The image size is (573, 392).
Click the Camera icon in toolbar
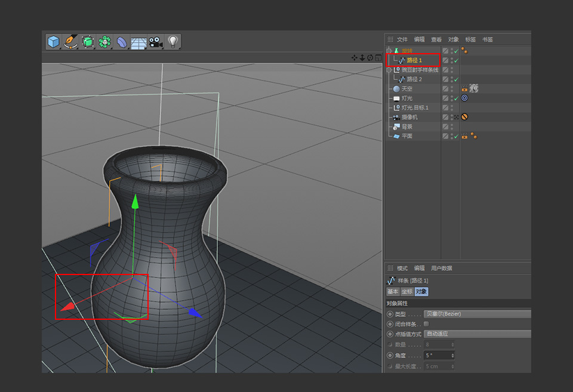click(x=156, y=42)
